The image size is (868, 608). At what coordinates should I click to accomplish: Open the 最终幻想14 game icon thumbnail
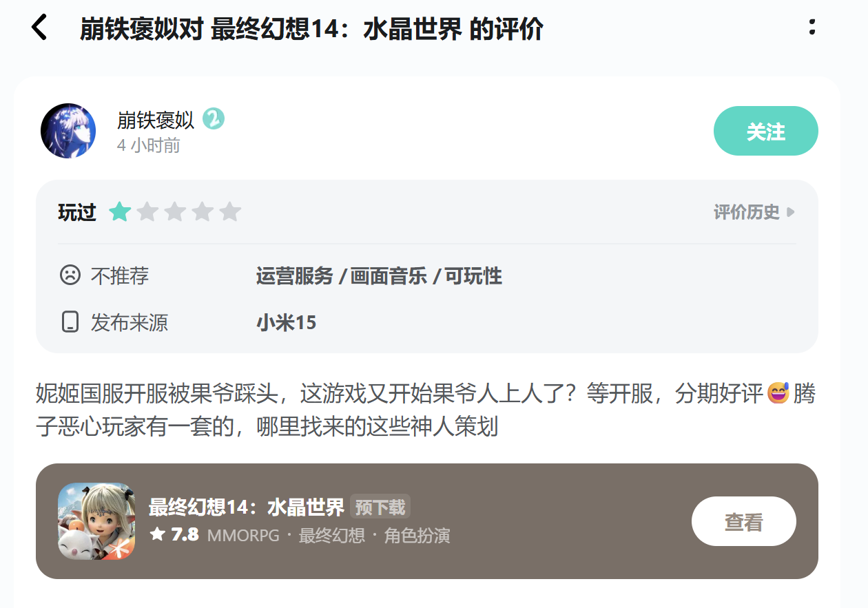pos(96,521)
